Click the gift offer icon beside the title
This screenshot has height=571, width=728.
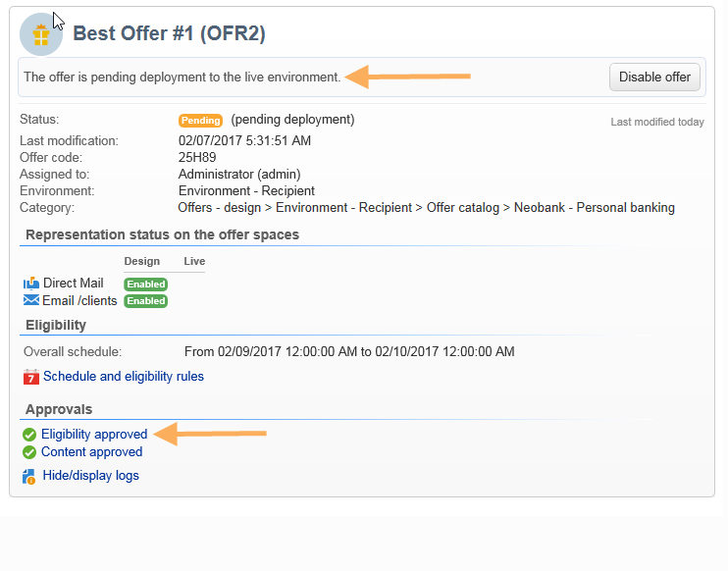(40, 34)
